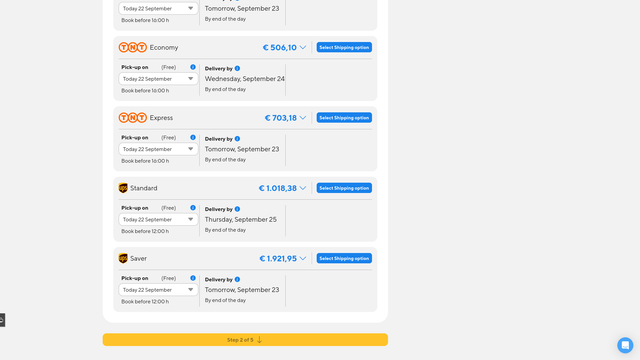Open the chat support widget icon
Image resolution: width=640 pixels, height=360 pixels.
click(x=625, y=345)
